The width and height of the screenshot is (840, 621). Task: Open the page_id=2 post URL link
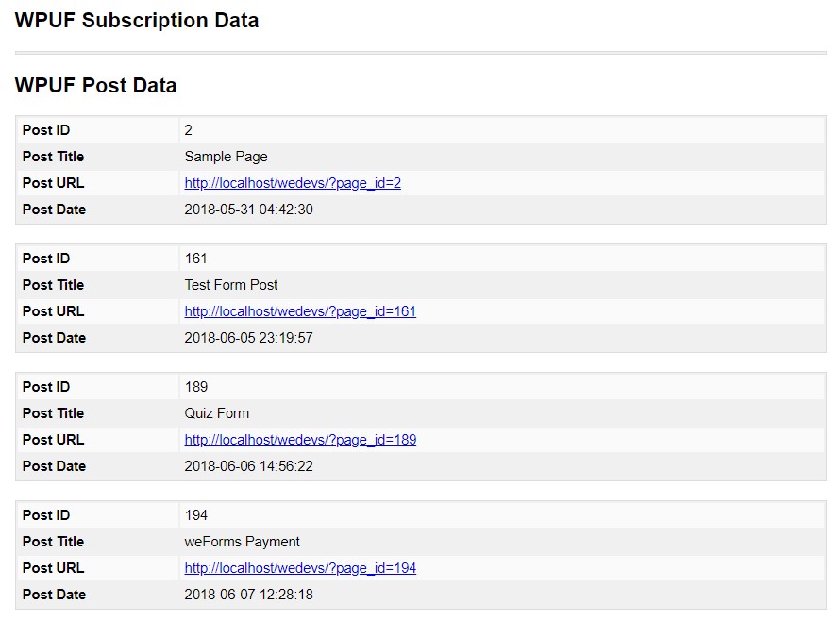coord(293,183)
